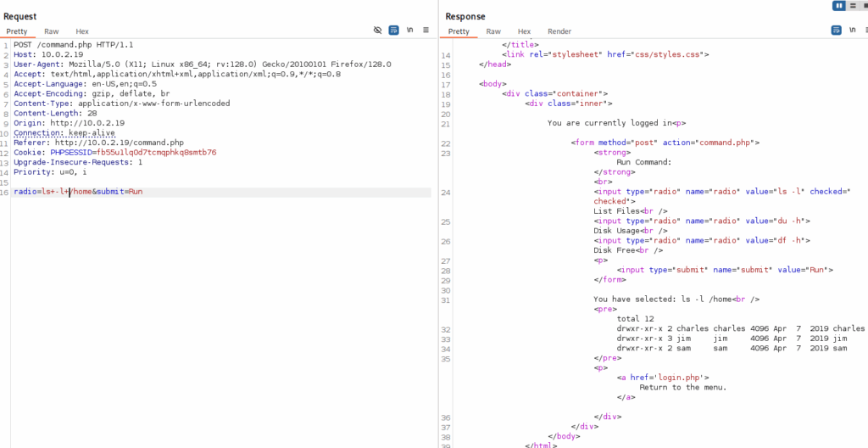868x448 pixels.
Task: Switch to the Response Pretty tab
Action: click(459, 31)
